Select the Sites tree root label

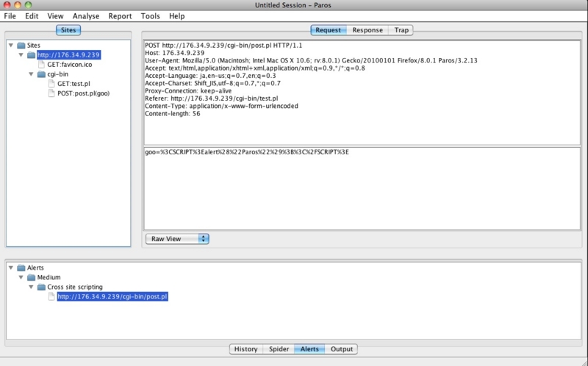pyautogui.click(x=33, y=46)
